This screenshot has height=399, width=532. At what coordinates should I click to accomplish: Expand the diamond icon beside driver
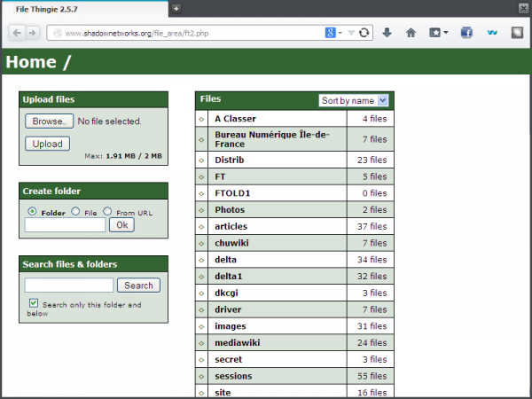click(x=201, y=309)
